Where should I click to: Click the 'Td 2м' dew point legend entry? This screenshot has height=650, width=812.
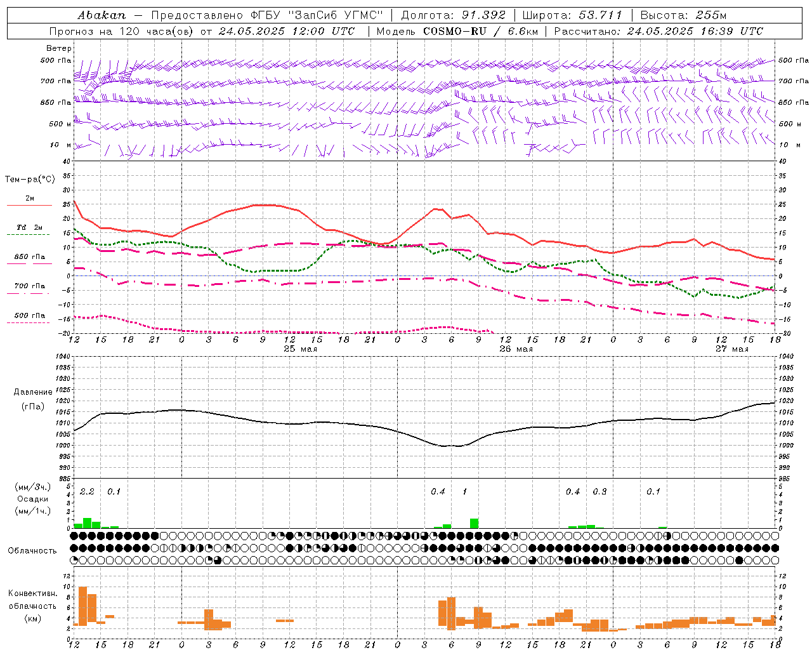point(29,227)
